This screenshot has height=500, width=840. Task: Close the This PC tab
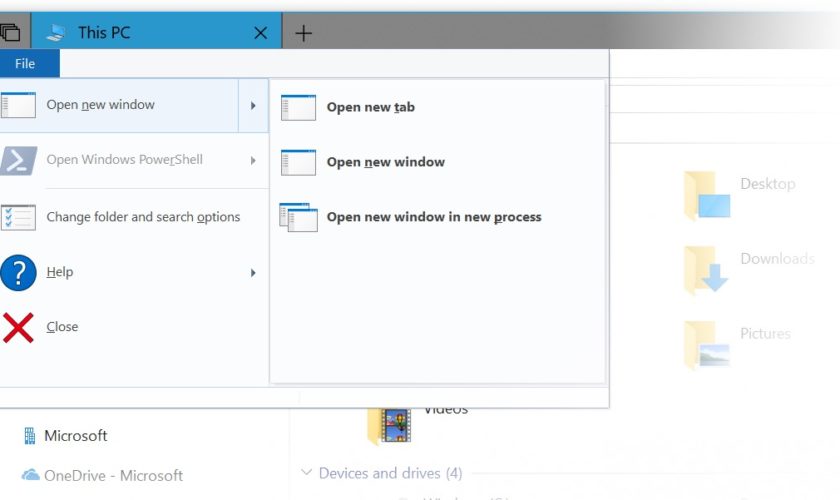point(260,33)
